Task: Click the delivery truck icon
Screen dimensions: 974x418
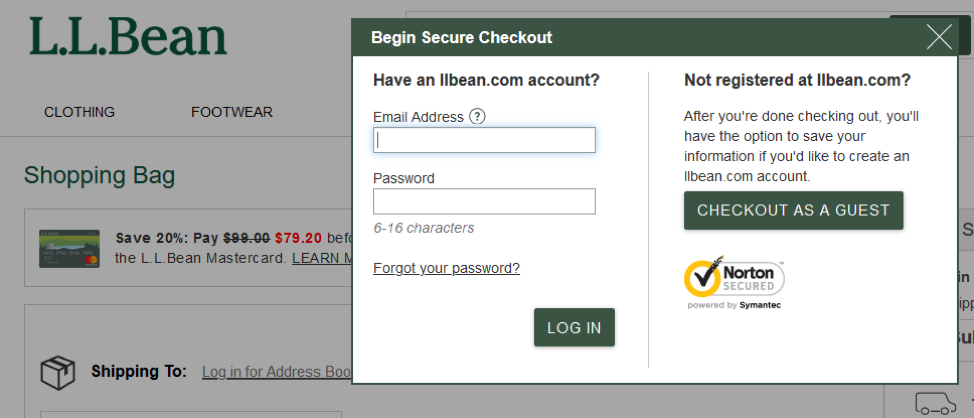Action: 934,403
